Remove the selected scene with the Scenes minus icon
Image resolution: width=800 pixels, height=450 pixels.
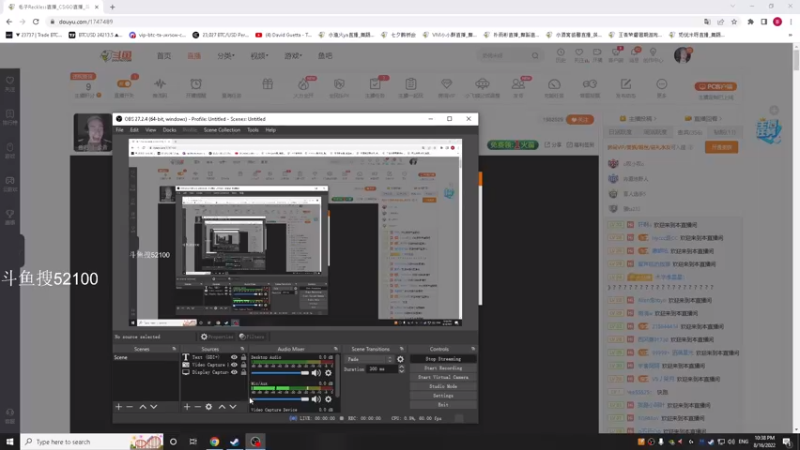point(130,407)
